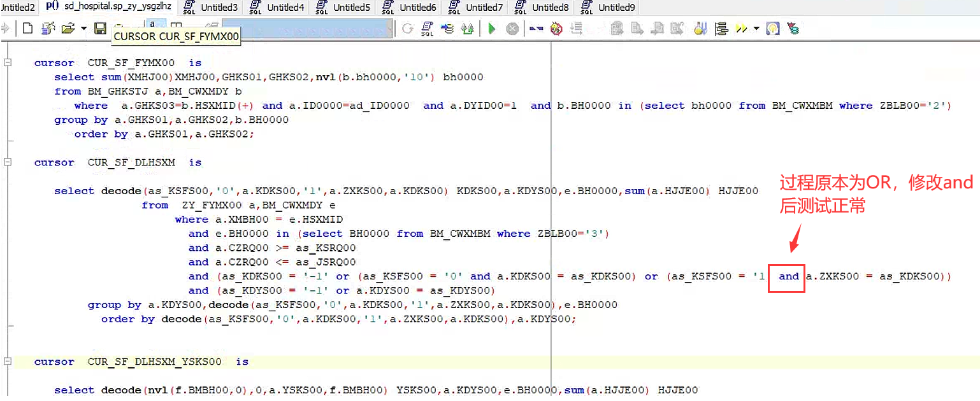Image resolution: width=980 pixels, height=401 pixels.
Task: Click the lightbulb hint icon
Action: pyautogui.click(x=773, y=29)
